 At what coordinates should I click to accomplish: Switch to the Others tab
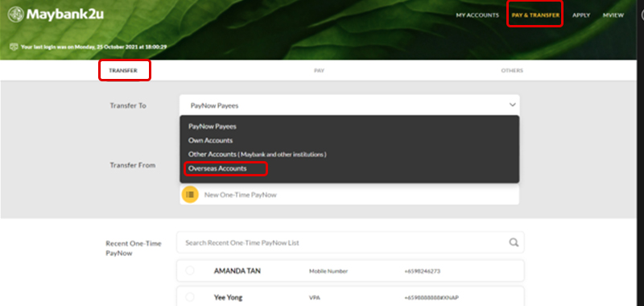point(512,71)
